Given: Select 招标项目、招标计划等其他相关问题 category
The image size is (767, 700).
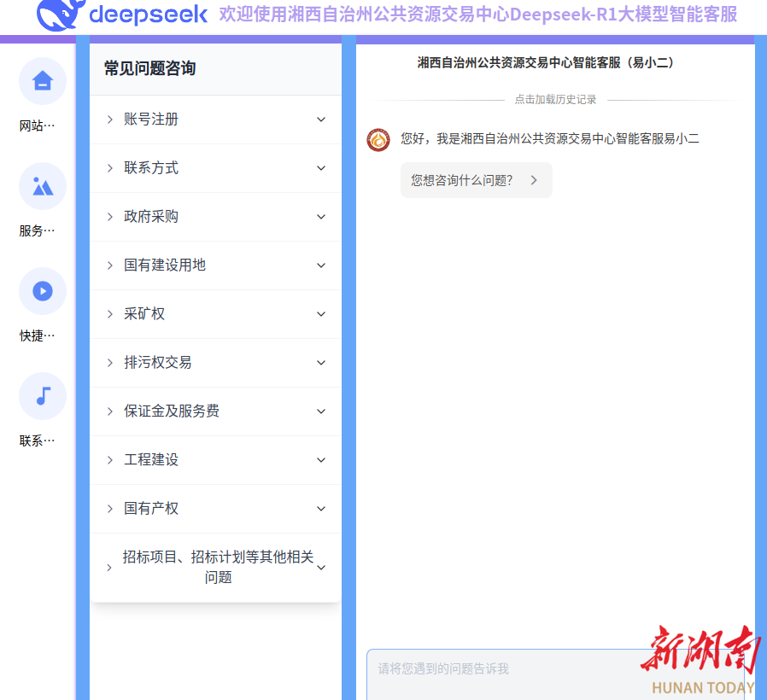Looking at the screenshot, I should click(x=216, y=568).
